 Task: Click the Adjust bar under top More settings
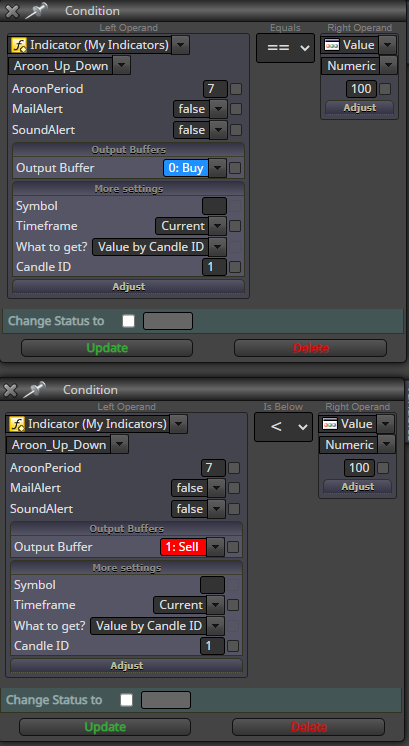tap(128, 287)
